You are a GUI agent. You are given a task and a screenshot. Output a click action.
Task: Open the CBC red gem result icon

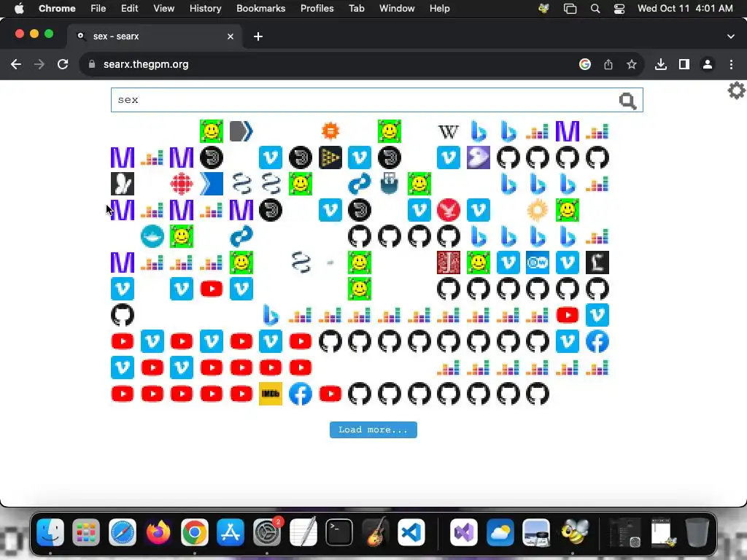point(182,184)
